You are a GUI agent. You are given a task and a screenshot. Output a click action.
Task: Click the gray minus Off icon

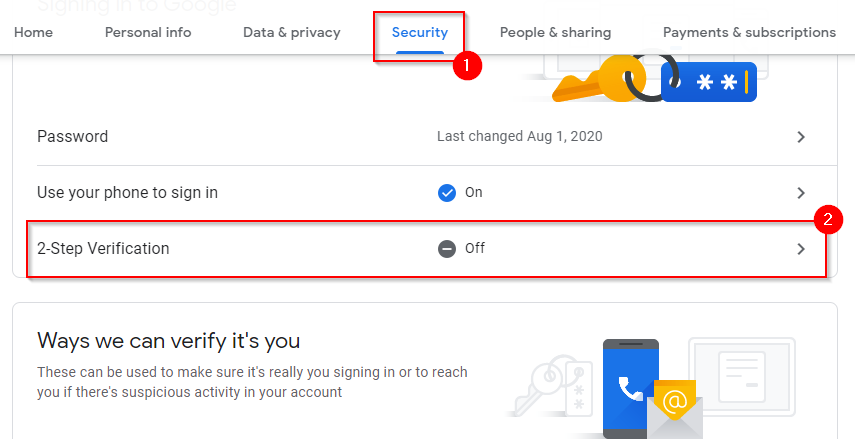[x=447, y=248]
